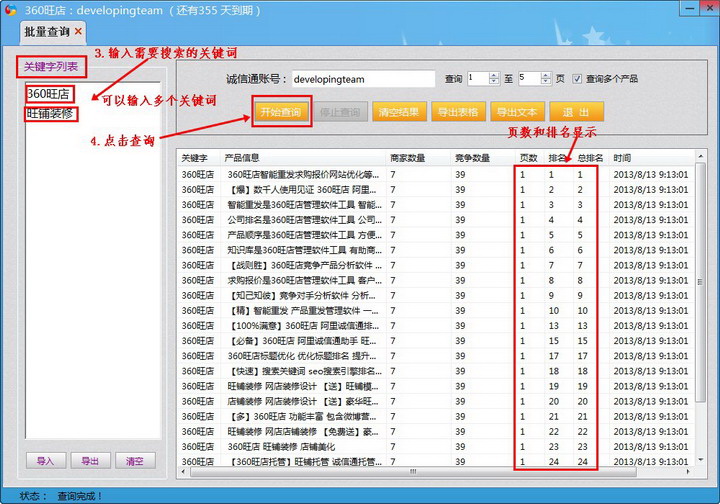This screenshot has height=504, width=720.
Task: Select row 【爆】数千人使用见证
Action: coord(436,190)
